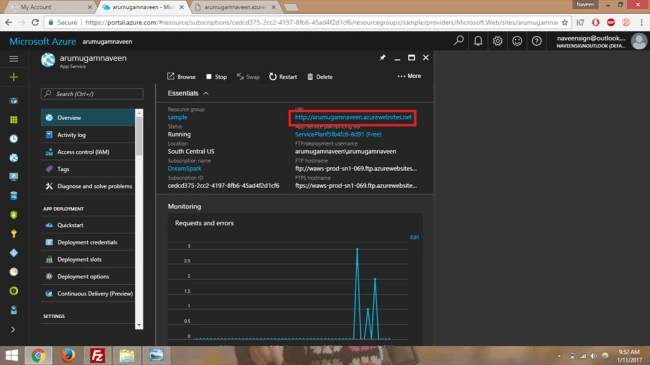Viewport: 650px width, 365px height.
Task: Select Deployment credentials in the menu
Action: coord(87,242)
